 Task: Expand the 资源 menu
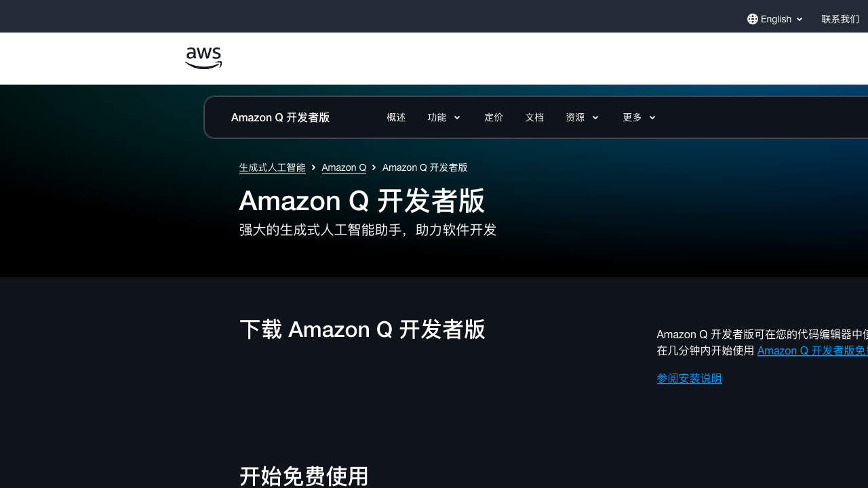click(x=583, y=117)
